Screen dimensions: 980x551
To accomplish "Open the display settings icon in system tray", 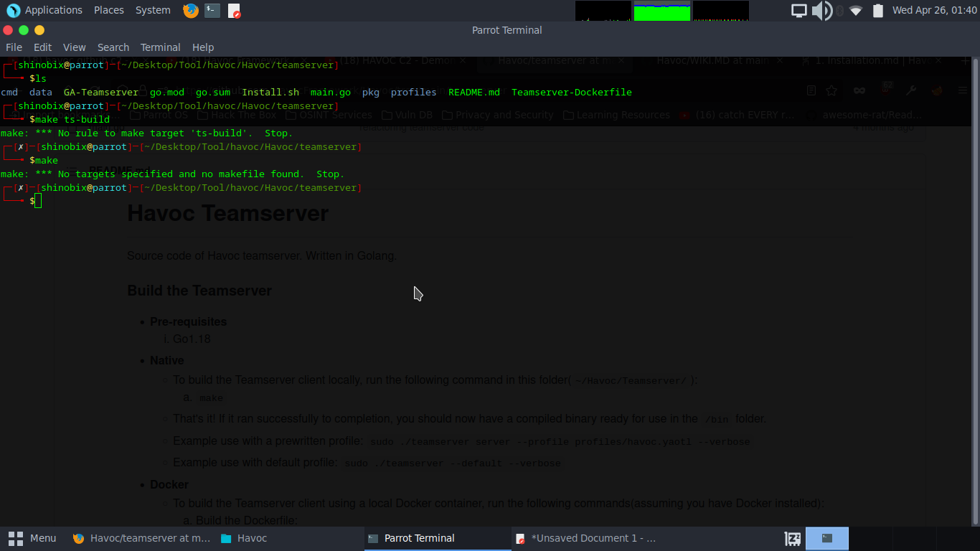I will pos(798,10).
